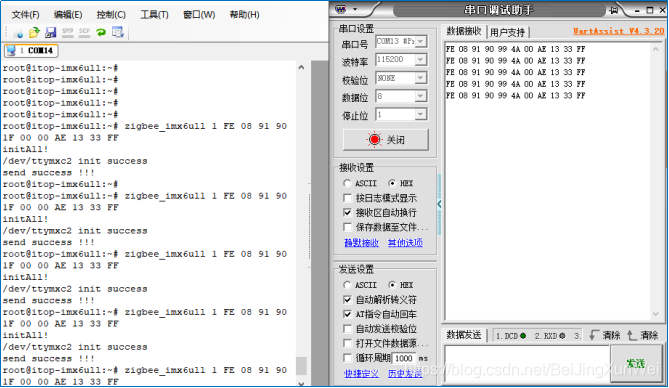Toggle AT指令自动回车 checkbox
The width and height of the screenshot is (669, 388).
347,314
